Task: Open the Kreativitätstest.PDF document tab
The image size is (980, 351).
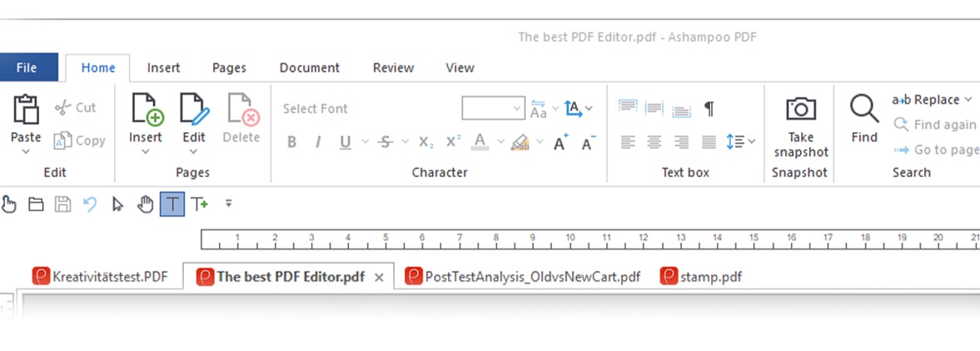Action: pos(101,276)
